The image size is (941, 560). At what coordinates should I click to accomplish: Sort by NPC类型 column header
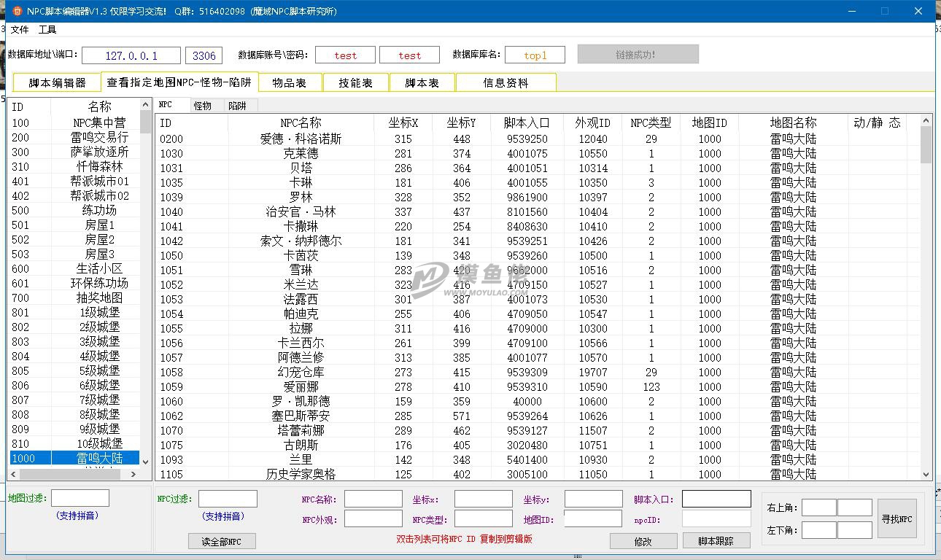tap(651, 122)
